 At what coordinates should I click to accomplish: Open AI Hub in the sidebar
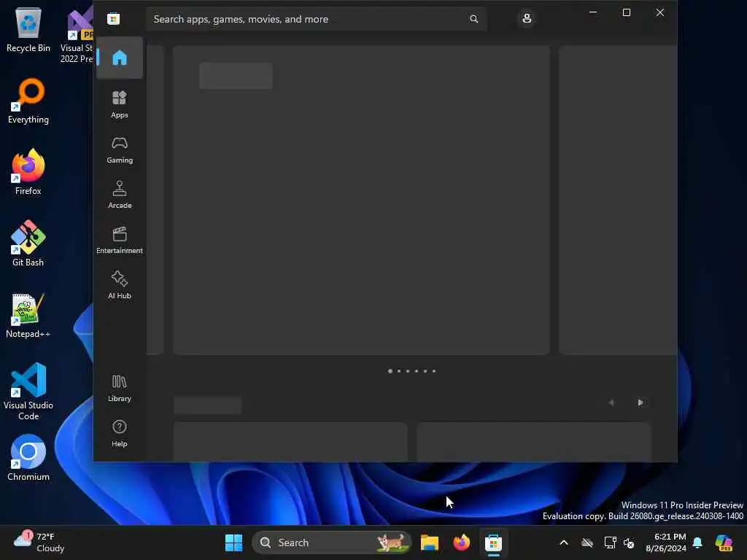(x=120, y=285)
